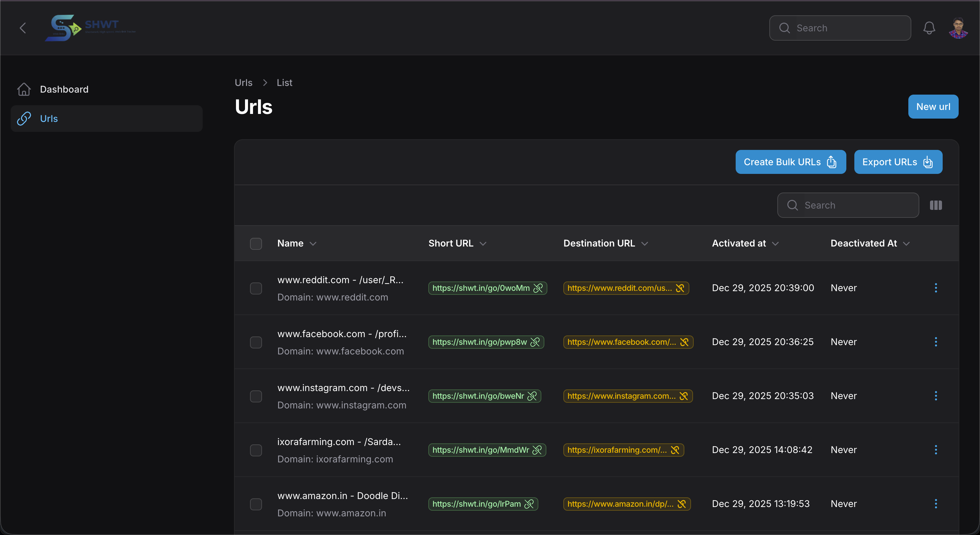The image size is (980, 535).
Task: Click the link-slash icon next to shwt.in/go/0woMm
Action: click(538, 288)
